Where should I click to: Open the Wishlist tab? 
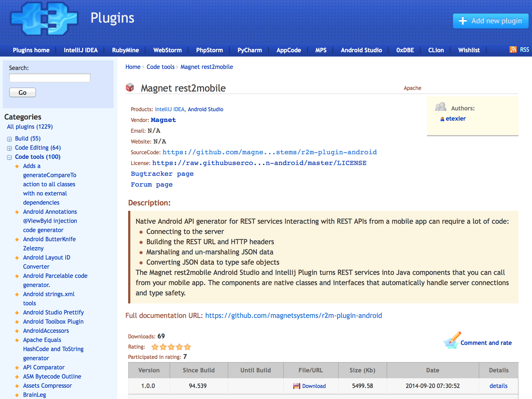(x=469, y=50)
